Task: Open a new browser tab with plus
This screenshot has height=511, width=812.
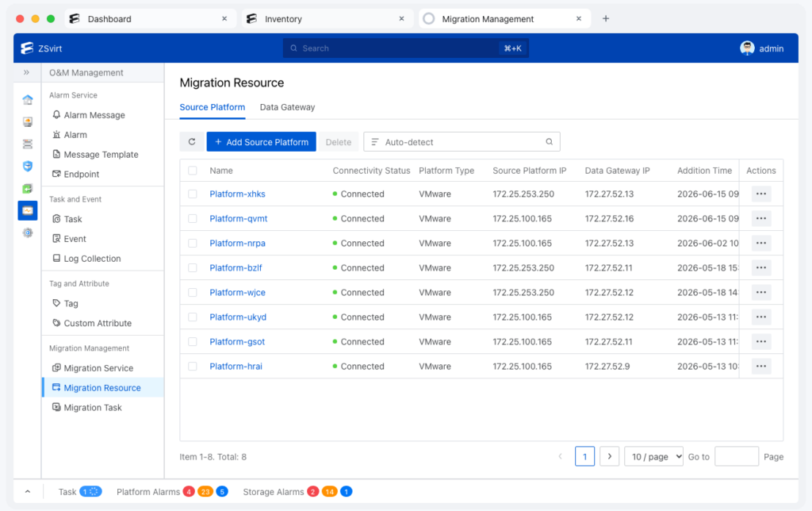Action: point(605,19)
